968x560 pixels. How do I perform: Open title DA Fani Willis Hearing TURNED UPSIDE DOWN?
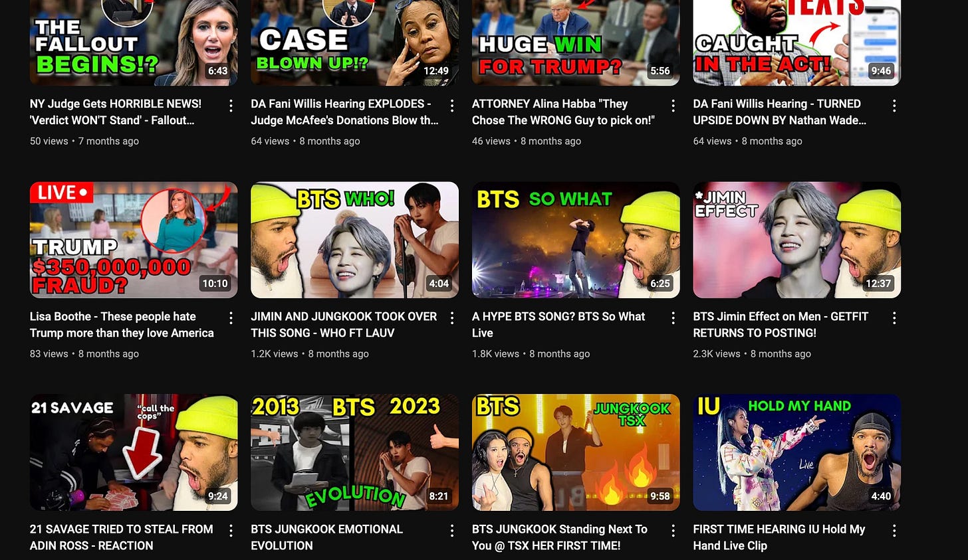click(779, 112)
